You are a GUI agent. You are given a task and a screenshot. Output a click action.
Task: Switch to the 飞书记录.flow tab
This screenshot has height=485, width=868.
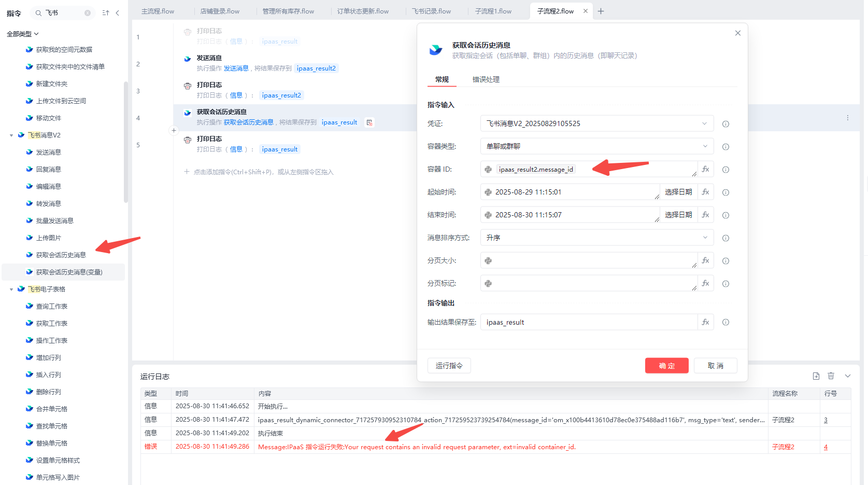tap(431, 11)
